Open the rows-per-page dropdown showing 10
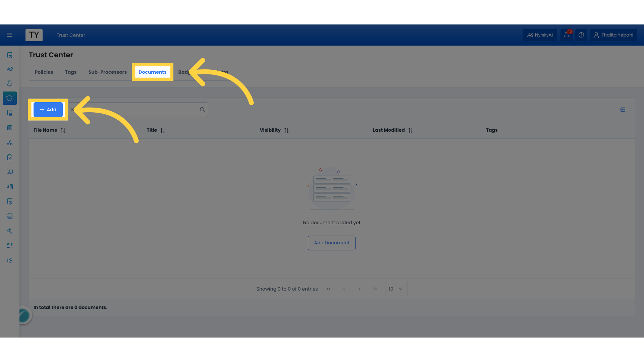Screen dimensions: 644x362 (396, 289)
